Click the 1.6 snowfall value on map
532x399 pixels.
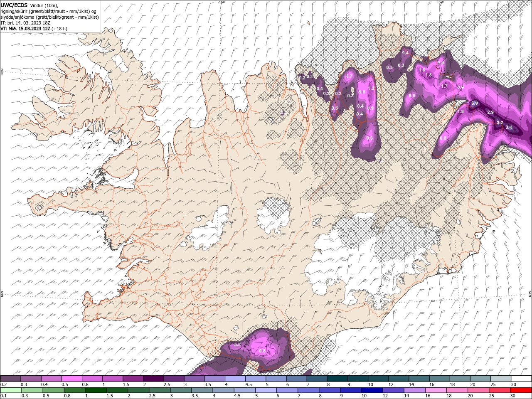click(422, 70)
